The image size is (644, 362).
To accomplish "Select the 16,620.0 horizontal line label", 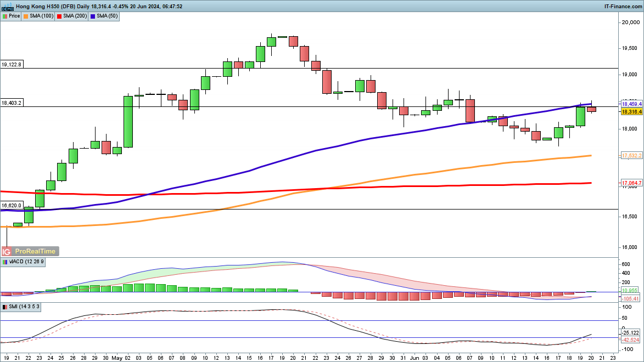I will click(12, 205).
